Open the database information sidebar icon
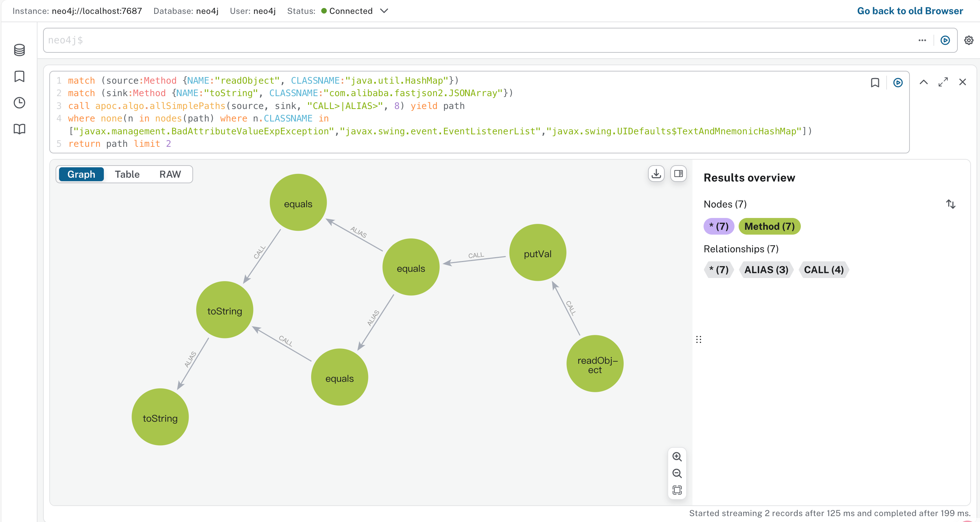The image size is (980, 522). (19, 50)
